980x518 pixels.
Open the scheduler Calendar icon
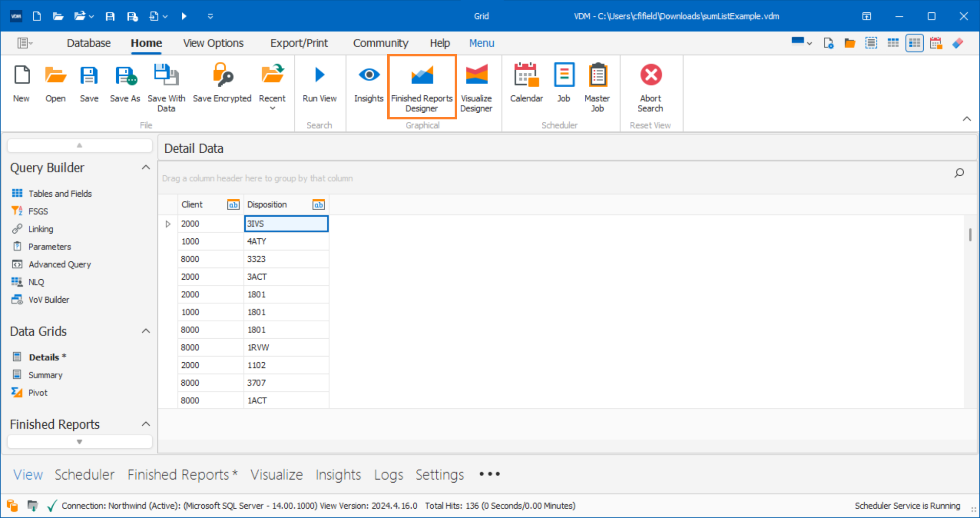526,75
